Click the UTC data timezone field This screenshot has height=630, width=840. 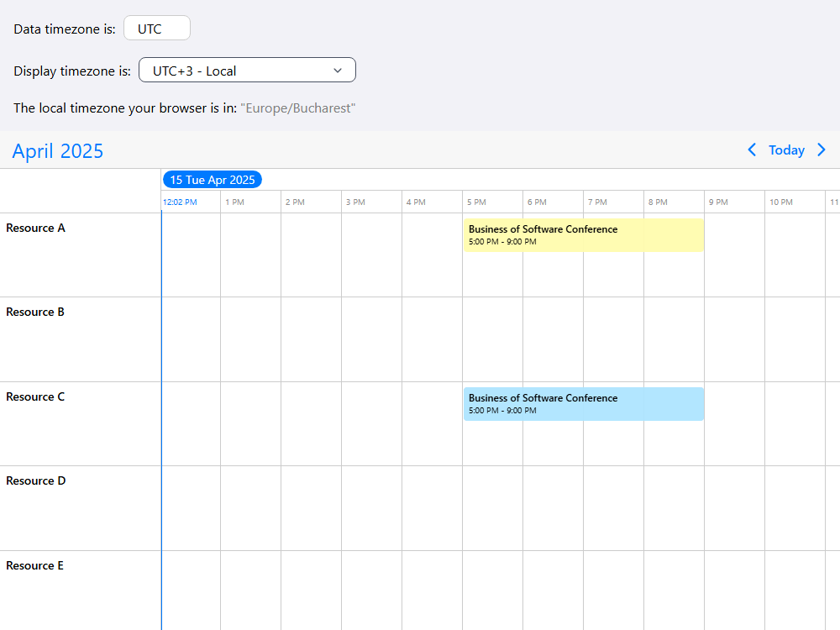click(157, 28)
